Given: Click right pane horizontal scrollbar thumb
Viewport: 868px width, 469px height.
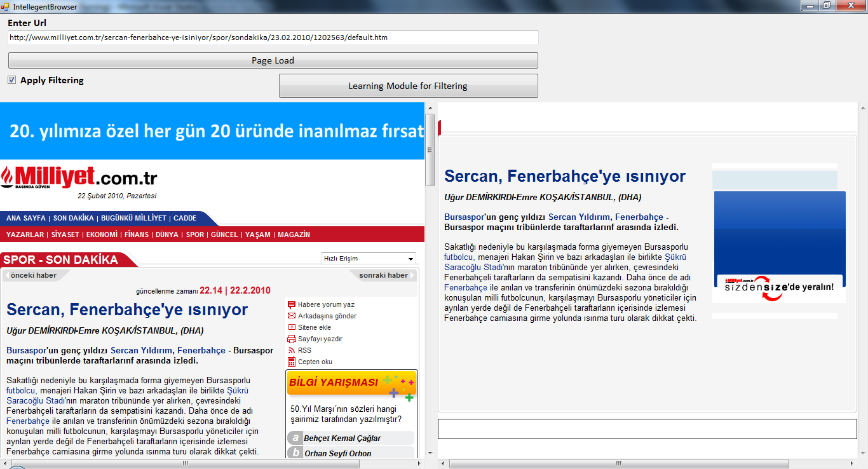Looking at the screenshot, I should 618,463.
